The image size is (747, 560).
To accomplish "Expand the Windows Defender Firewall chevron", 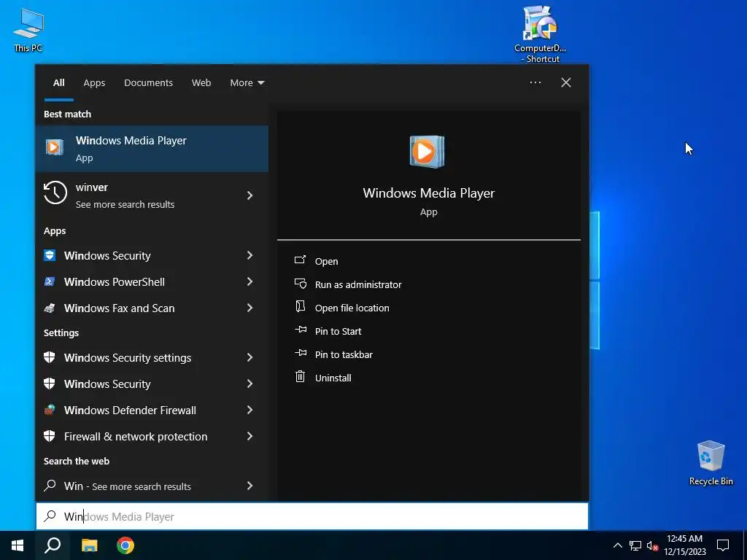I will point(249,410).
